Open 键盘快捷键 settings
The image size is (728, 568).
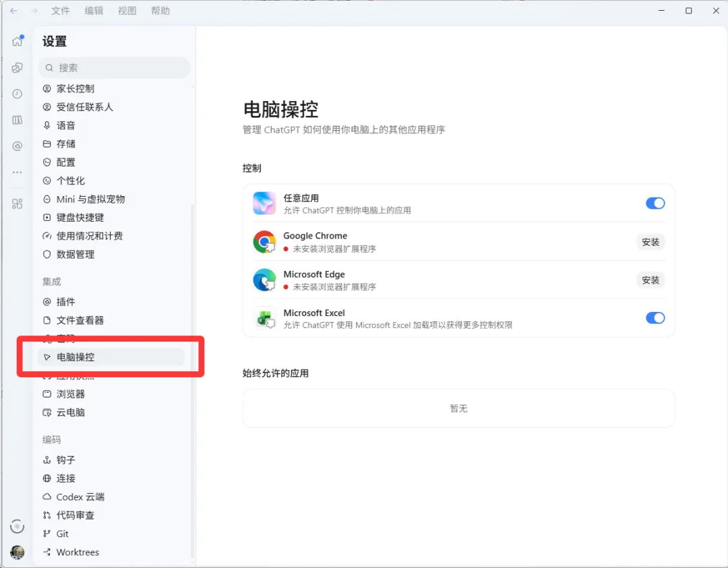(111, 218)
